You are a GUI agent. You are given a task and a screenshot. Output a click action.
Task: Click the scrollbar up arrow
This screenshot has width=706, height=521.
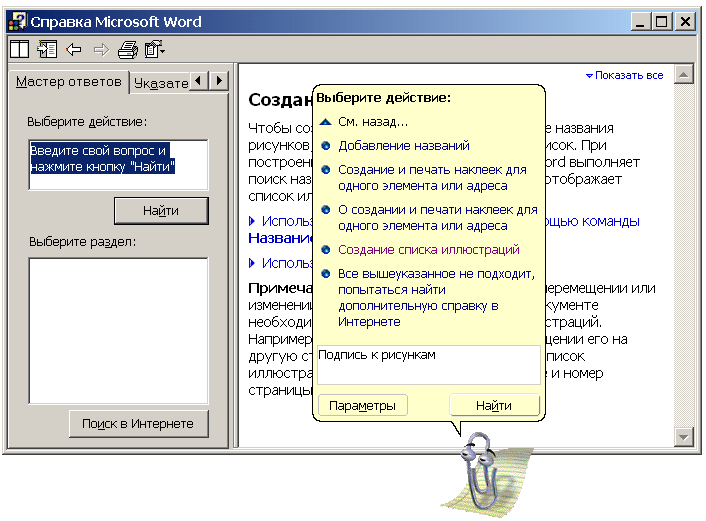683,74
